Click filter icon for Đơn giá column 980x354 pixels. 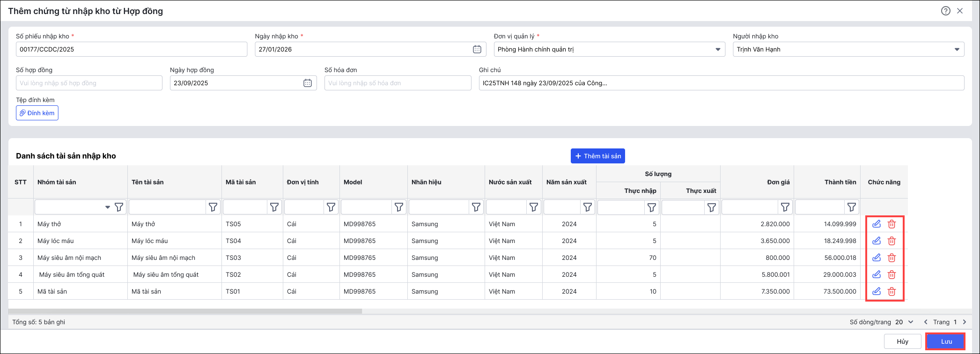[x=785, y=207]
